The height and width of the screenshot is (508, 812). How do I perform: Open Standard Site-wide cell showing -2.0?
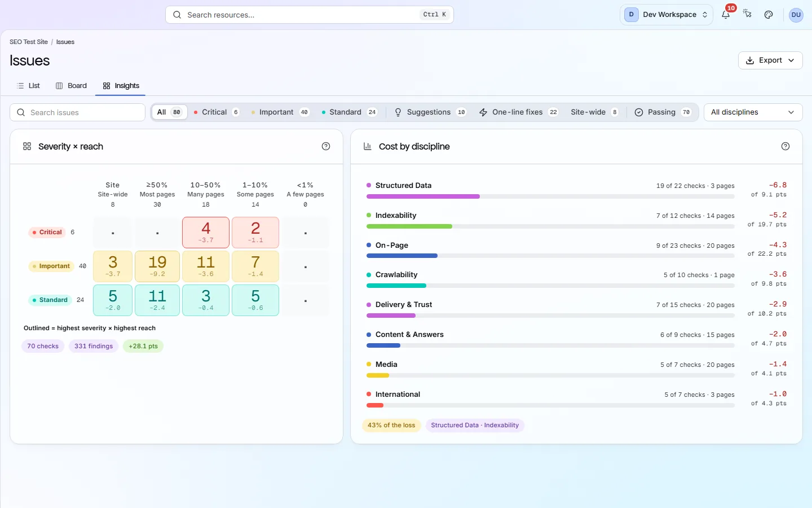113,300
